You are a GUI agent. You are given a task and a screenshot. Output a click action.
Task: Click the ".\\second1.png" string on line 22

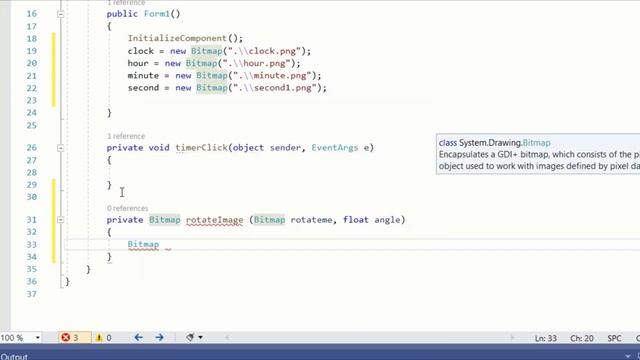click(275, 88)
